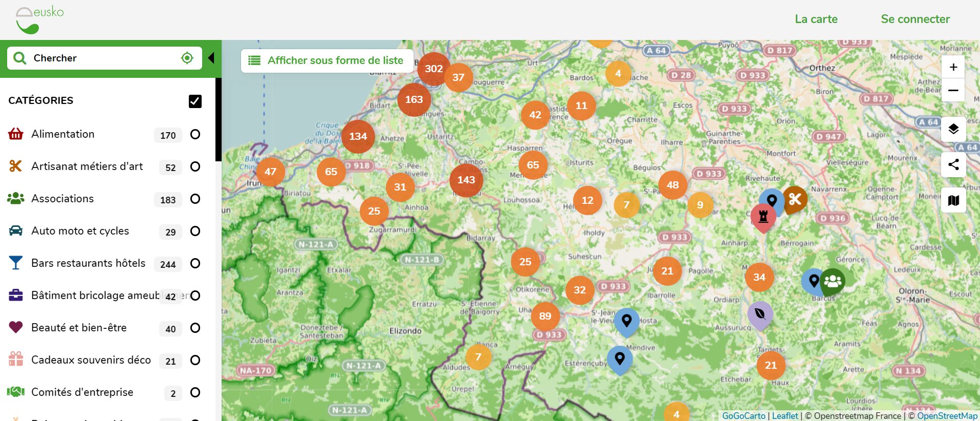The width and height of the screenshot is (980, 421).
Task: Open the map layers selector icon
Action: [953, 129]
